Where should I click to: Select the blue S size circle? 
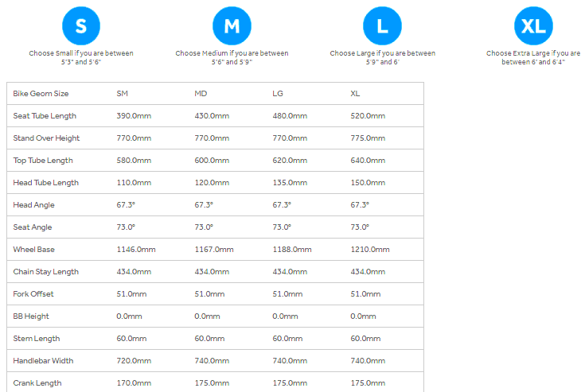point(80,27)
